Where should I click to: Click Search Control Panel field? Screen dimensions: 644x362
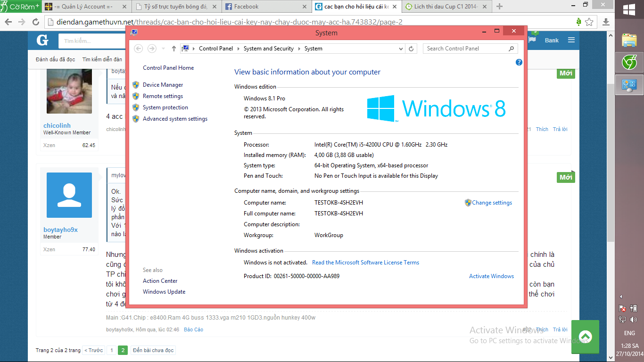[470, 49]
